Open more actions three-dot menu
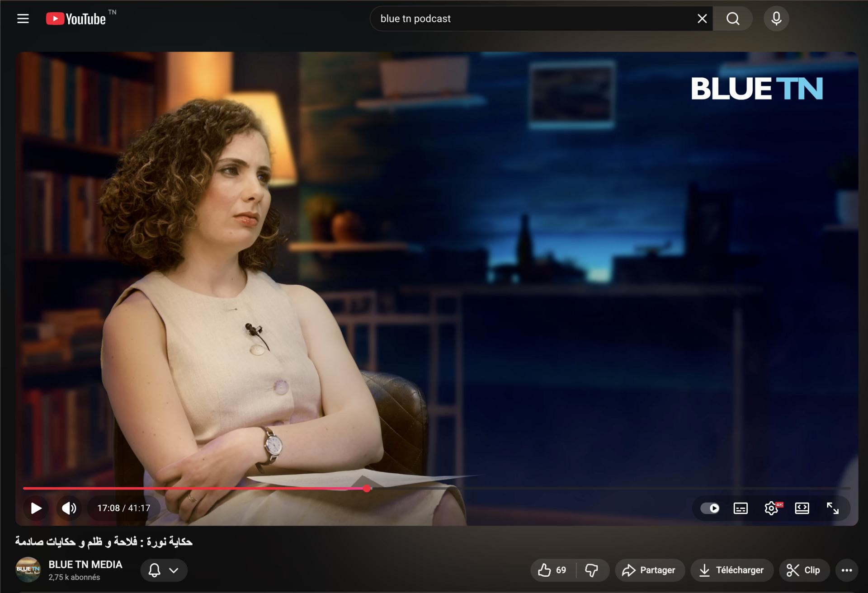The height and width of the screenshot is (593, 868). point(846,570)
